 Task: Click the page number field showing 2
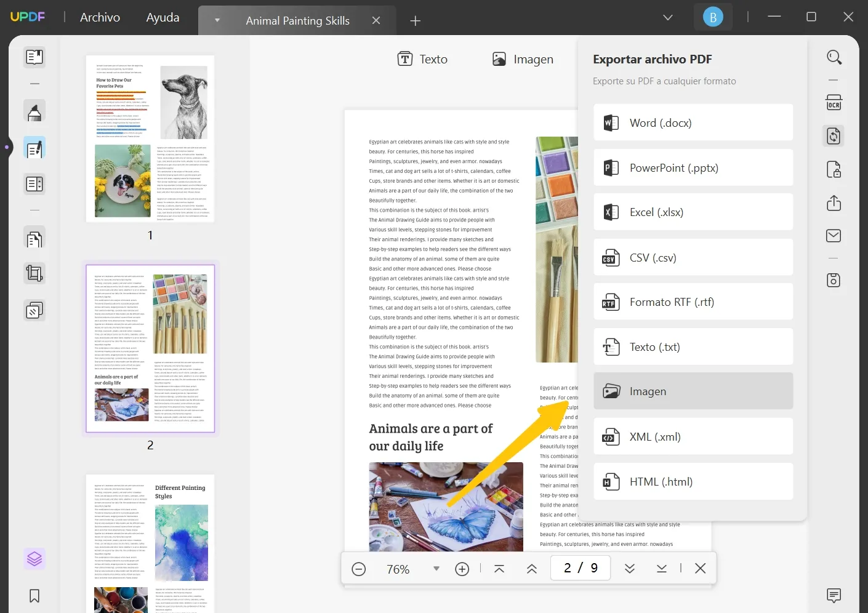tap(581, 567)
